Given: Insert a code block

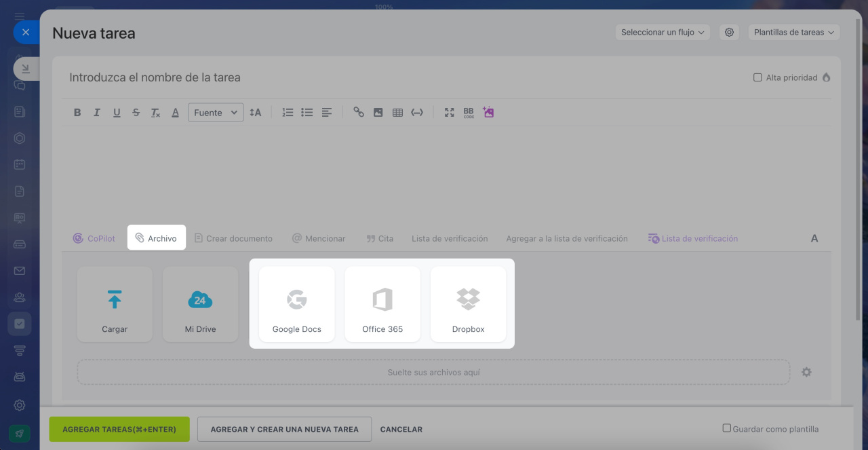Looking at the screenshot, I should pyautogui.click(x=417, y=113).
